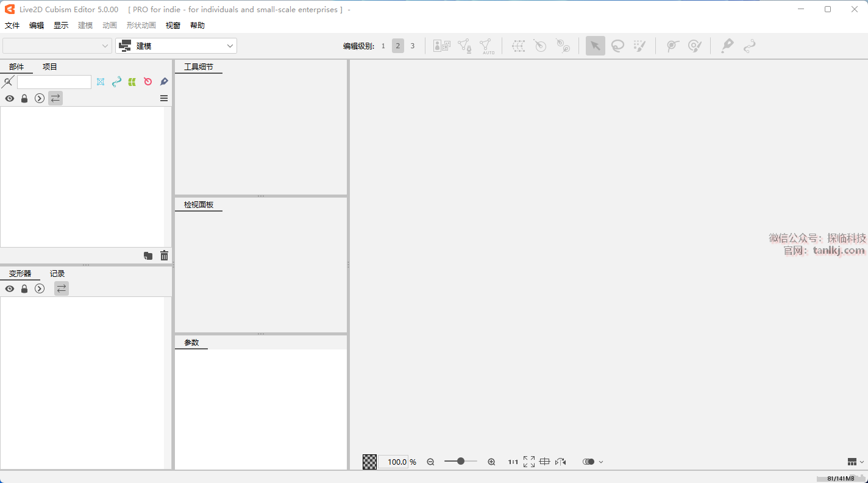Click the trash delete icon in parts panel

click(x=164, y=256)
